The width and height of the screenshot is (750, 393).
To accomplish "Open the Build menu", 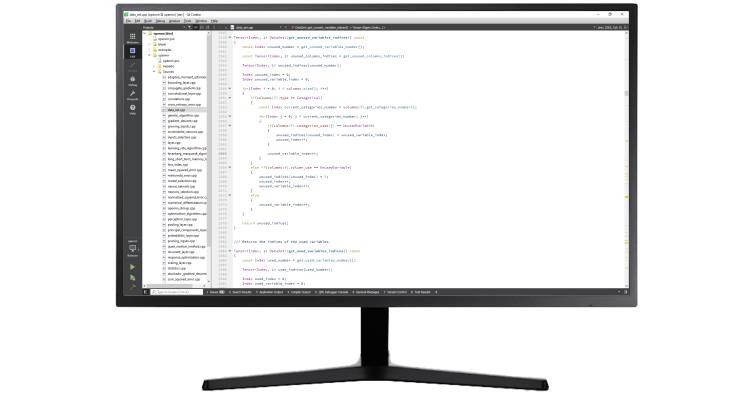I will [148, 21].
